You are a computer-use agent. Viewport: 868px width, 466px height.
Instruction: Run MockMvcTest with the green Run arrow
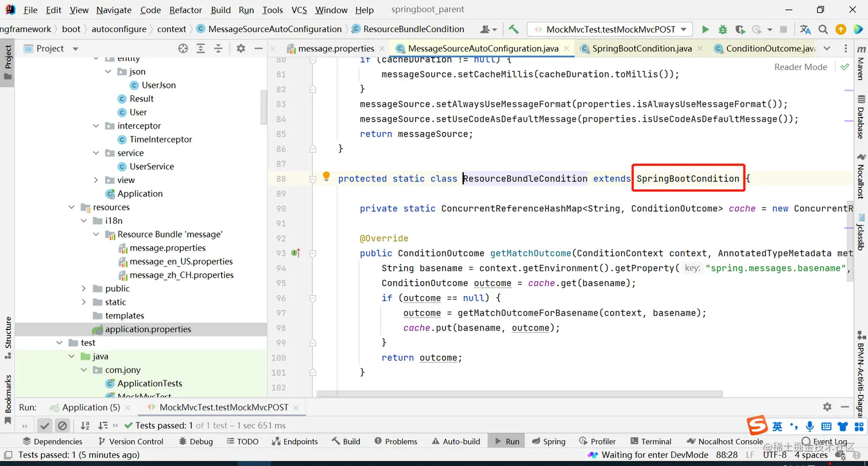[x=706, y=29]
